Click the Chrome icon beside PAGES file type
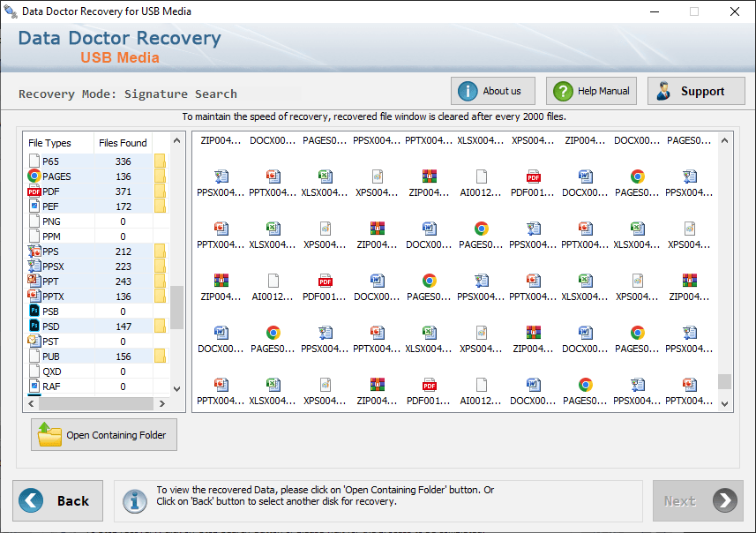Screen dimensions: 756x533 [x=34, y=176]
